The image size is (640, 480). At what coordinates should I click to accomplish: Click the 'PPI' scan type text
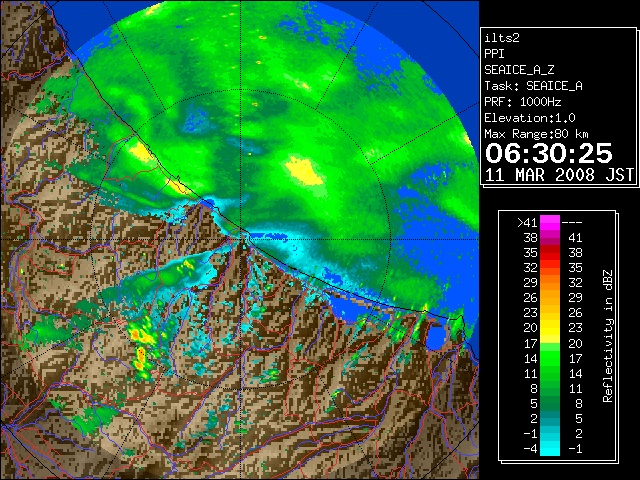[x=494, y=54]
